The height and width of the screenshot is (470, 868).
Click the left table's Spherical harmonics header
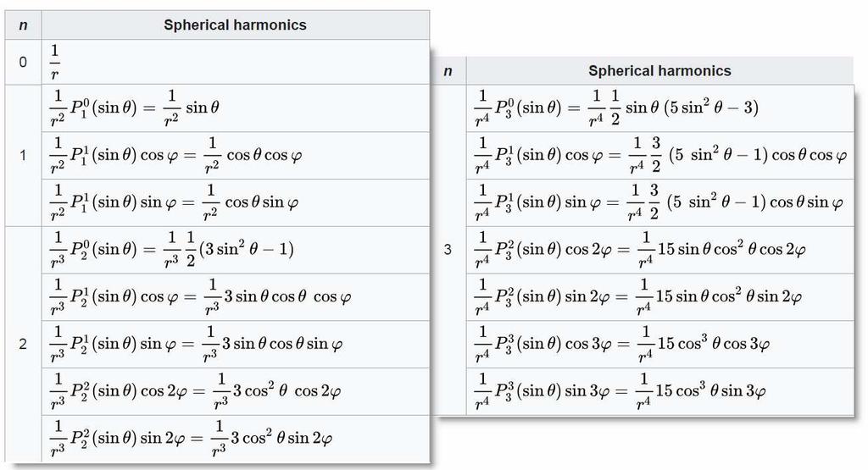(x=235, y=25)
